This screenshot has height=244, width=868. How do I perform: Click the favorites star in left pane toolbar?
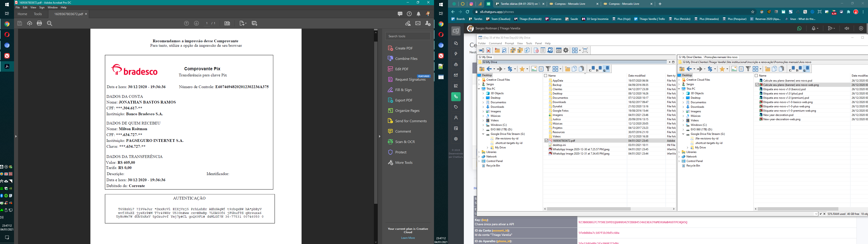(522, 69)
